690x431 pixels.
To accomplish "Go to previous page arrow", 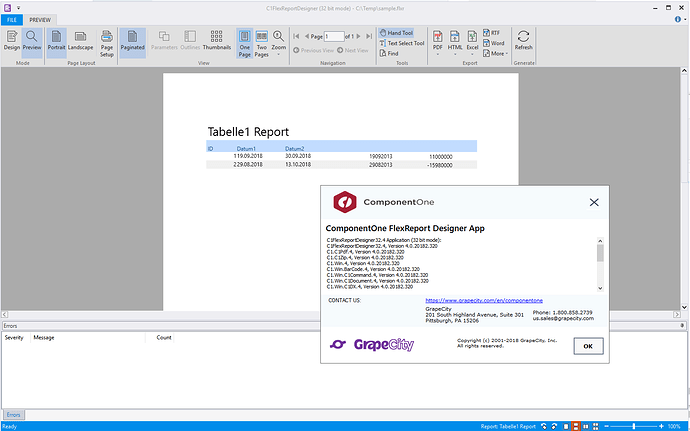I will tap(307, 36).
